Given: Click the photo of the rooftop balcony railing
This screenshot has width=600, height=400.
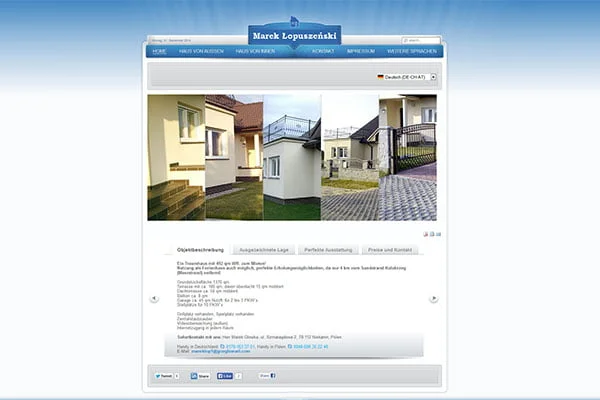Looking at the screenshot, I should [x=292, y=157].
